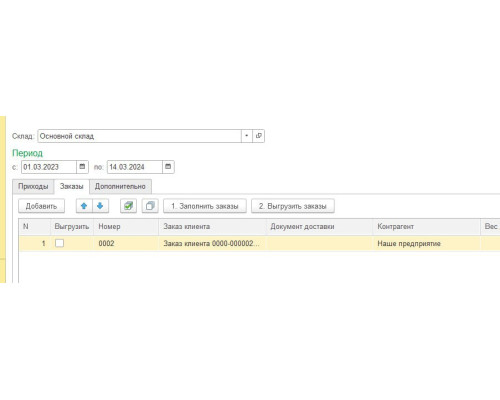The width and height of the screenshot is (500, 400).
Task: Select the Заказ клиента 0000-000002 cell
Action: [x=213, y=243]
